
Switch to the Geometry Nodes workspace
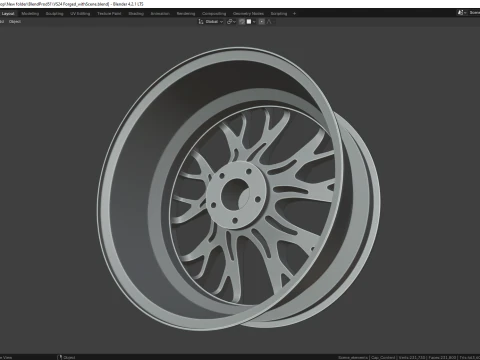(248, 14)
